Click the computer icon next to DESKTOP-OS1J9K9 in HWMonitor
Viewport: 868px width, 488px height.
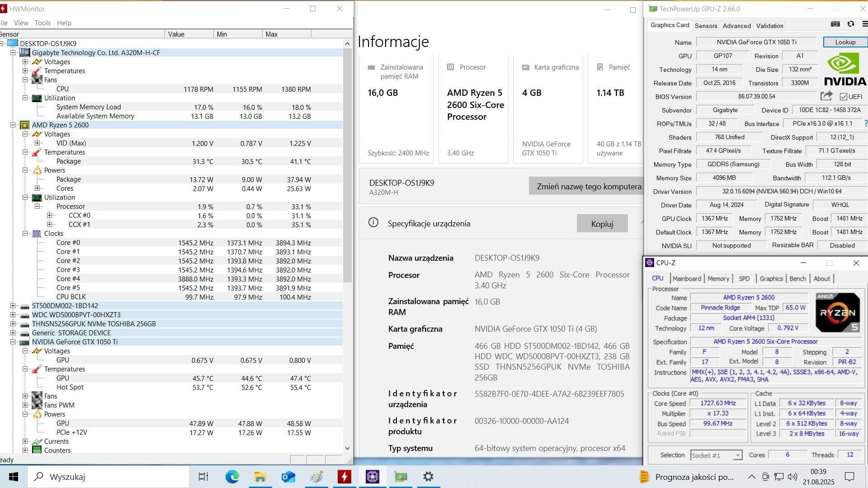tap(13, 43)
